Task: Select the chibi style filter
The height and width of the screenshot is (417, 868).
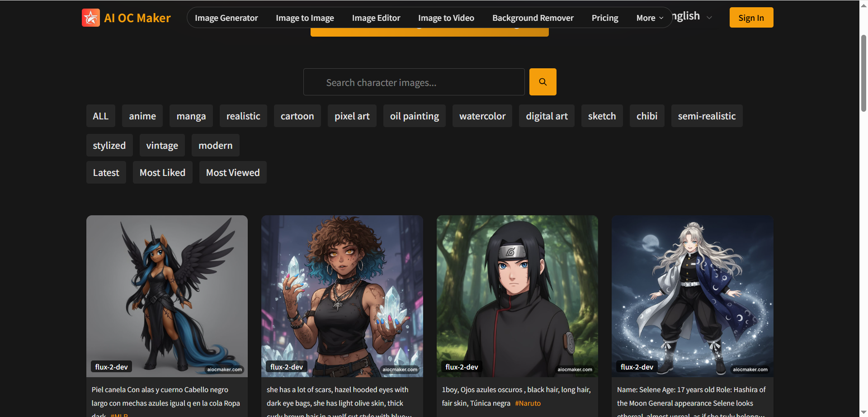Action: (x=646, y=116)
